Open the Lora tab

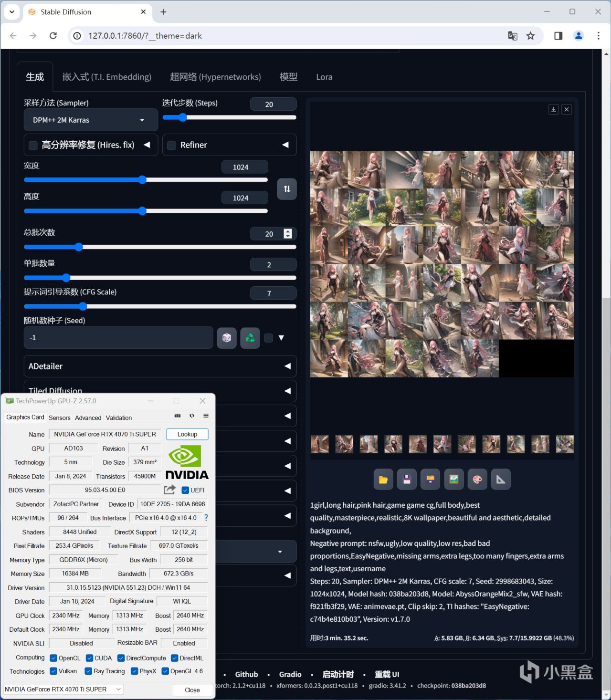[324, 77]
